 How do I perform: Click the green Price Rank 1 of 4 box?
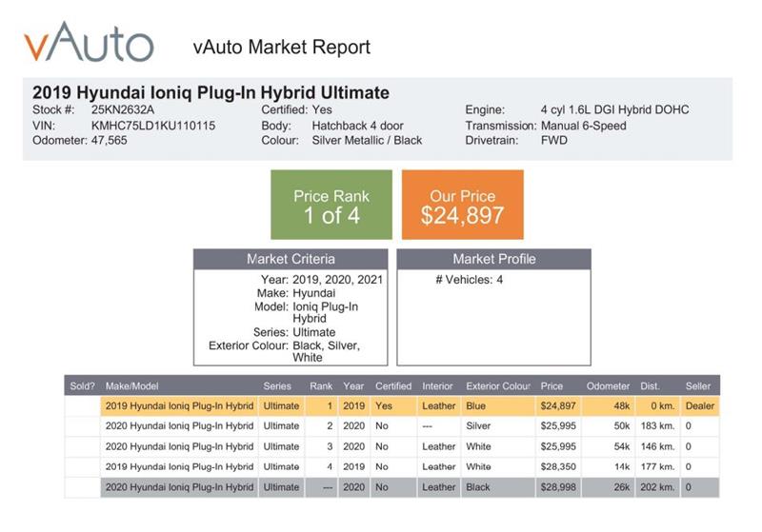[x=331, y=205]
